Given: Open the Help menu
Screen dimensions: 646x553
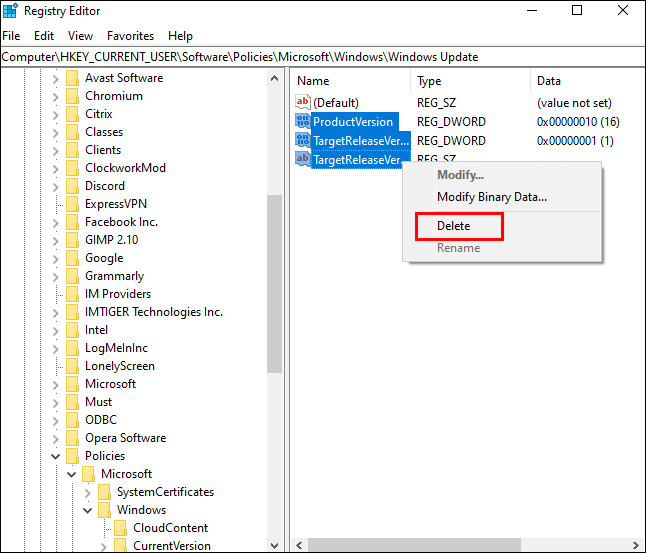Looking at the screenshot, I should tap(180, 36).
